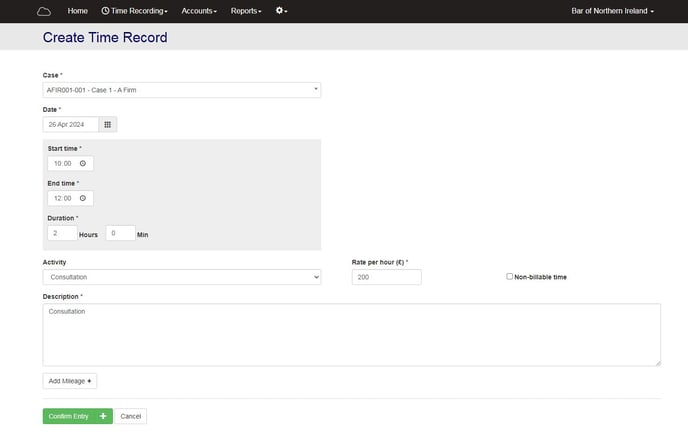Click the plus icon on Confirm Entry
This screenshot has height=432, width=688.
[x=103, y=416]
